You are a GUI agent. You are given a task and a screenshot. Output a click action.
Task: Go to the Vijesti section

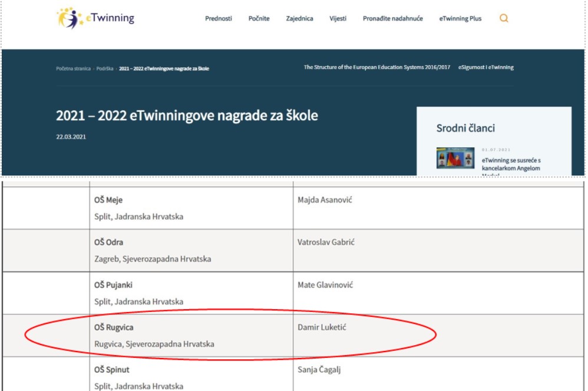click(x=338, y=18)
